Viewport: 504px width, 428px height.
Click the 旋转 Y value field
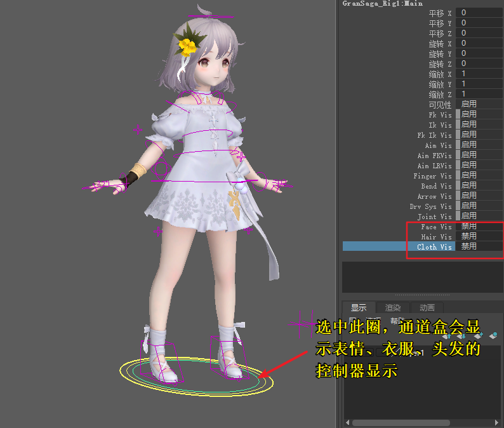pos(479,53)
